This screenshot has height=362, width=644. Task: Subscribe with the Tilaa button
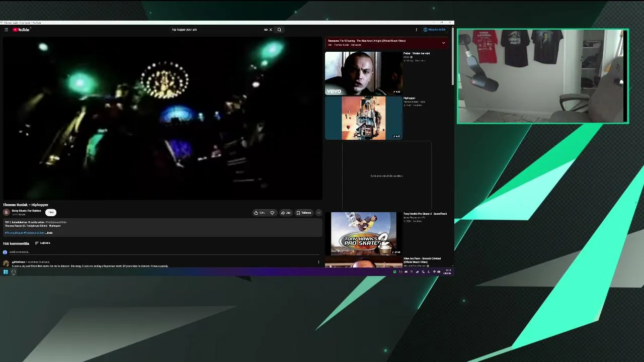click(x=51, y=212)
